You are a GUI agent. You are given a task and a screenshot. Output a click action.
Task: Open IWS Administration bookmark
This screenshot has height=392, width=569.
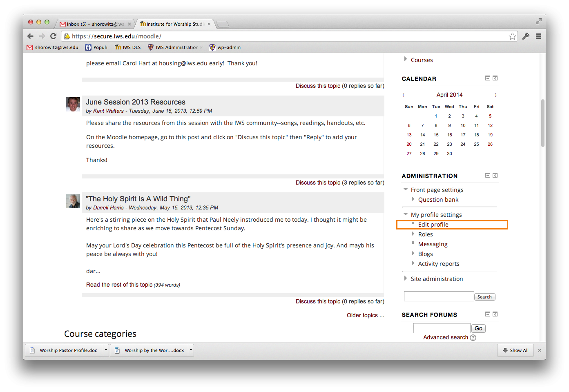(175, 47)
